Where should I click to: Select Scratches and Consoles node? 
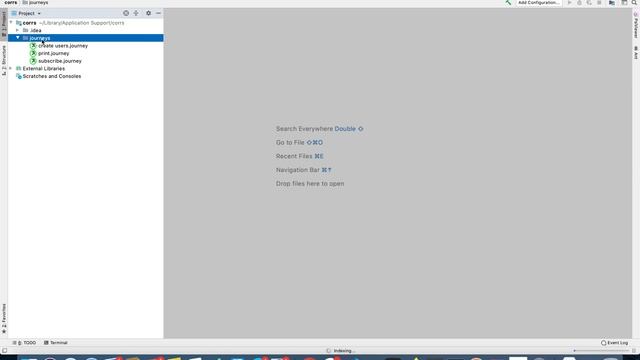tap(52, 76)
